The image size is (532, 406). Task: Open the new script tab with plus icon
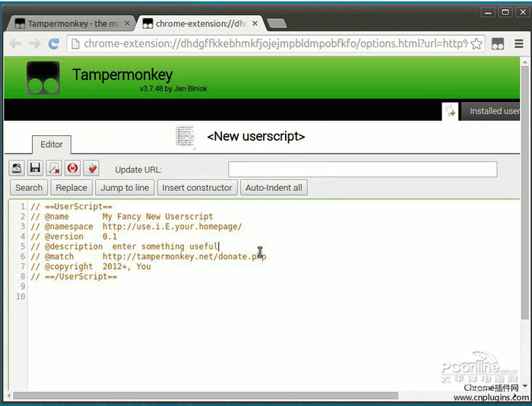pos(450,111)
